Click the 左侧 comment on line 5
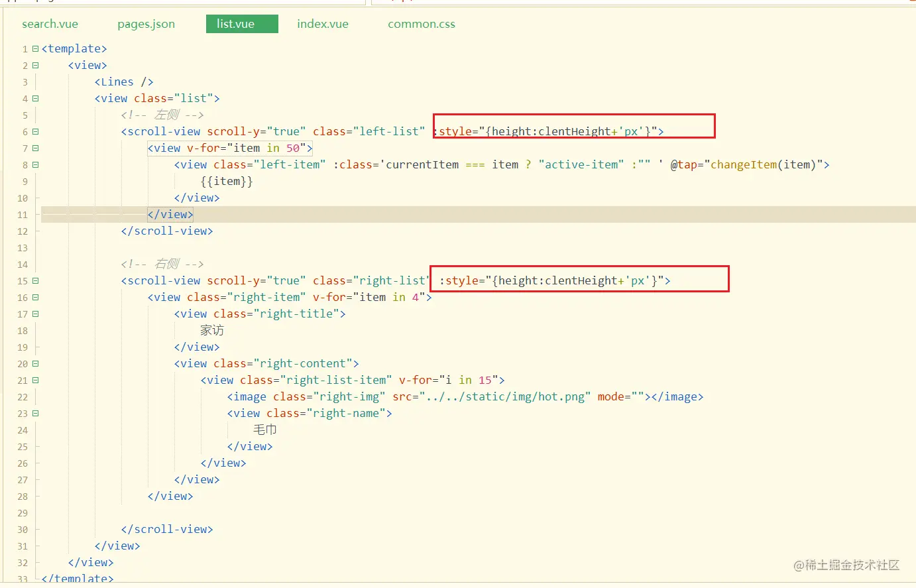 (x=162, y=115)
